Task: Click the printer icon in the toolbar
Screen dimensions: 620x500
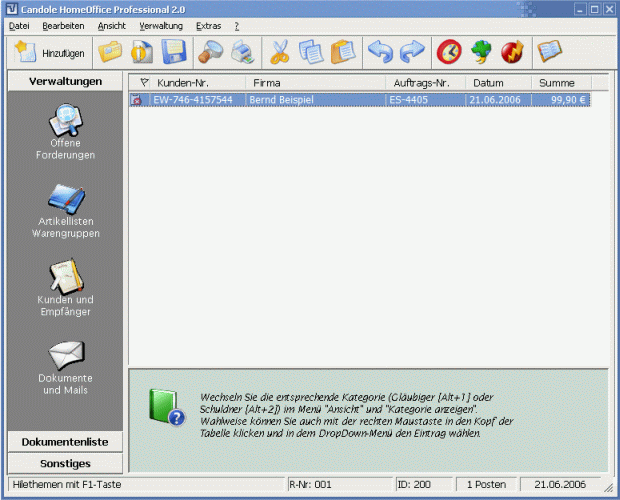Action: (241, 51)
